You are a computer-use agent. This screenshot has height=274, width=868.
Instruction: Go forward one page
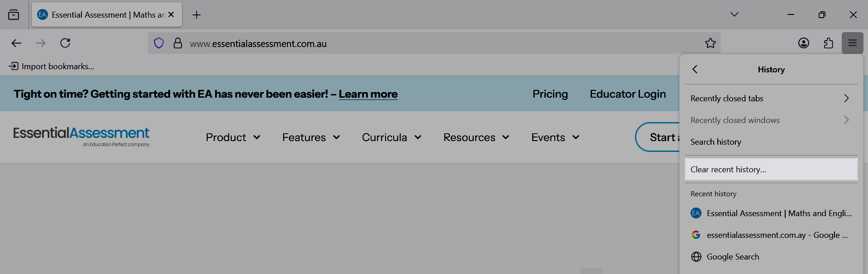(x=41, y=43)
